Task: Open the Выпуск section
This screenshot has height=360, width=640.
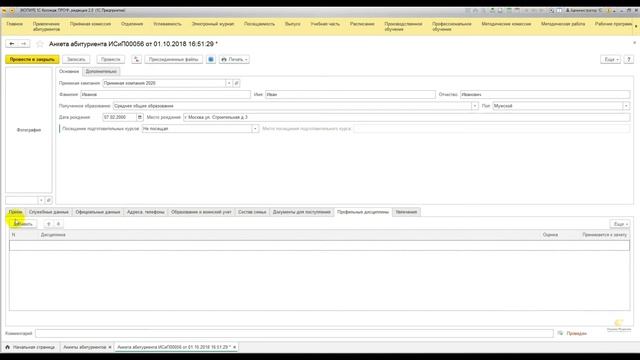Action: pos(293,24)
